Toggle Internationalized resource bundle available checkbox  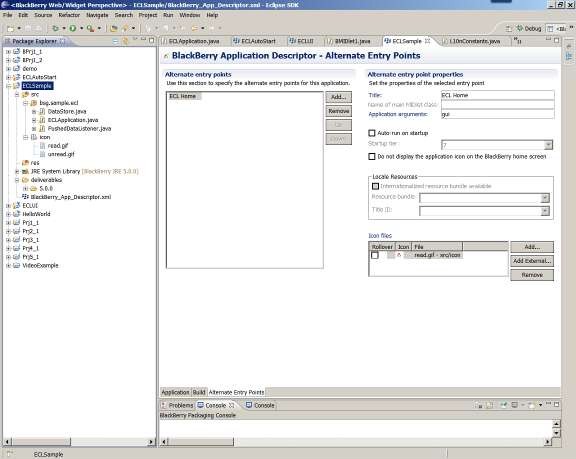(x=375, y=186)
